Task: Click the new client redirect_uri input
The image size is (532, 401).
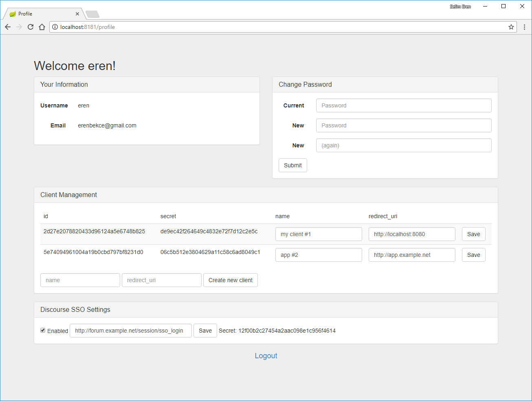Action: (x=162, y=280)
